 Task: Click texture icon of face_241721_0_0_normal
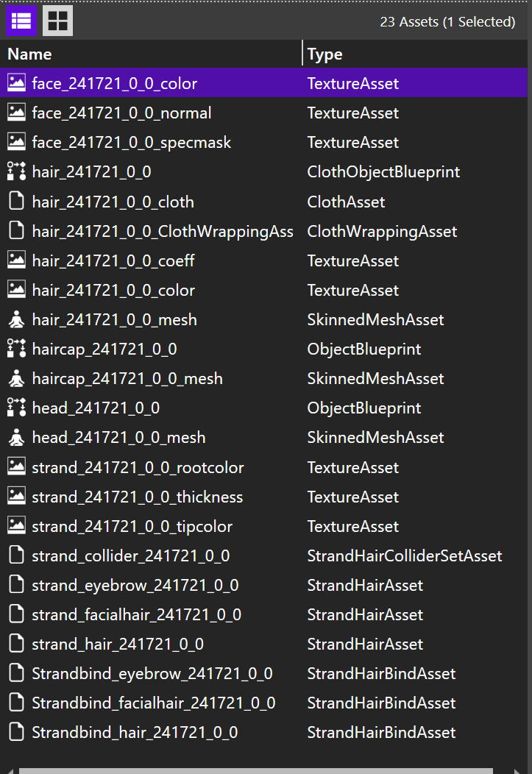[x=16, y=113]
